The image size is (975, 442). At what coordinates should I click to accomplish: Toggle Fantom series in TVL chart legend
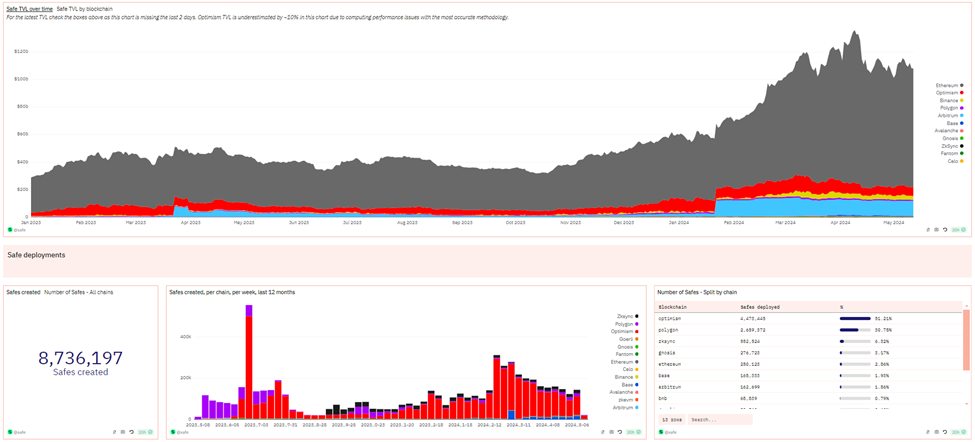click(x=954, y=153)
